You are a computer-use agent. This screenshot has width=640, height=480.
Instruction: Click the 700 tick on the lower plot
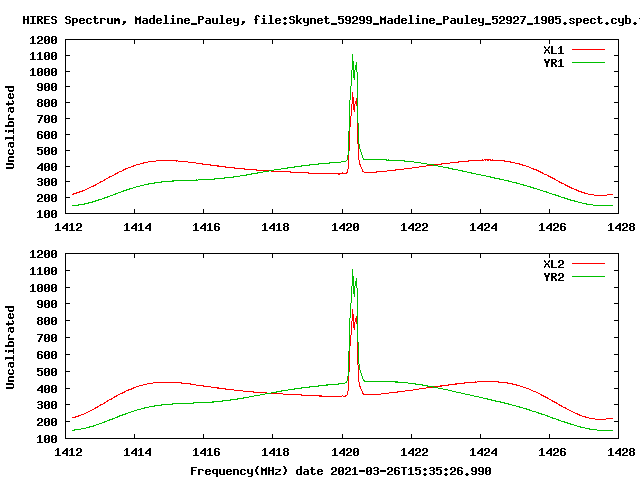(x=47, y=338)
